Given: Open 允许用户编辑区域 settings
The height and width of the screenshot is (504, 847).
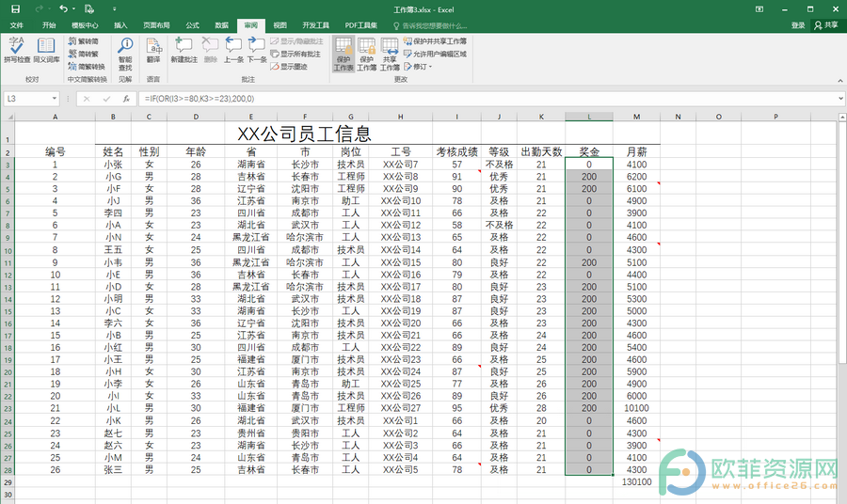Looking at the screenshot, I should (x=435, y=54).
